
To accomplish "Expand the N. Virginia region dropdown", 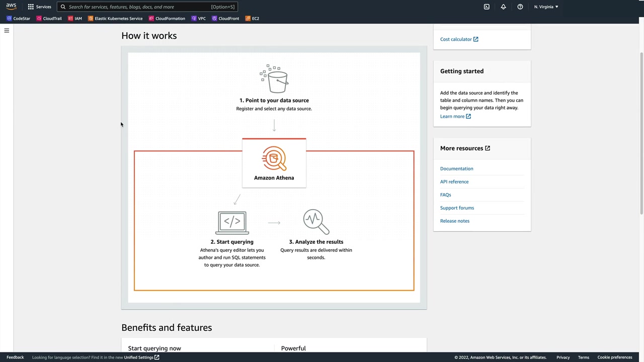I will (546, 7).
